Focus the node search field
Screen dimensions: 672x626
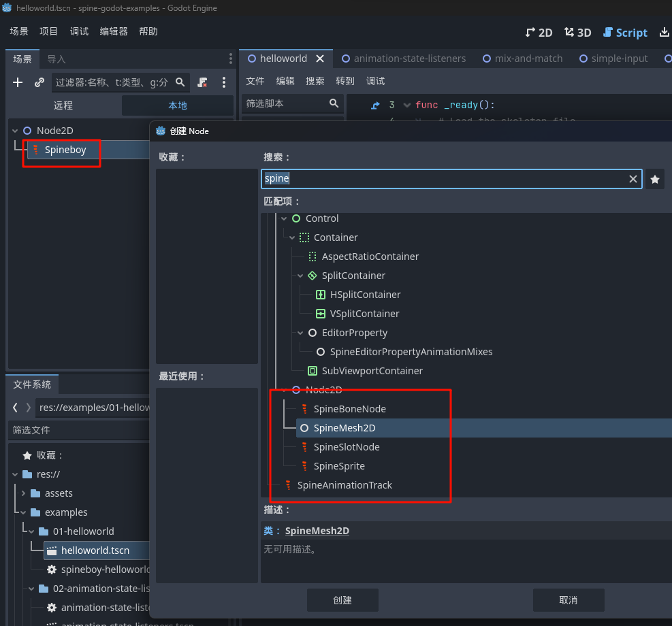pos(451,179)
